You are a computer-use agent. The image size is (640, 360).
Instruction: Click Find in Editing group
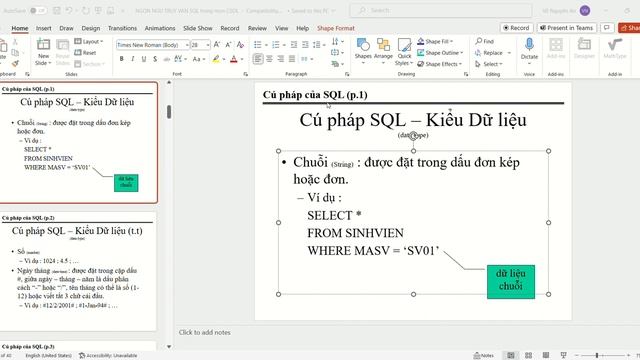click(x=484, y=41)
